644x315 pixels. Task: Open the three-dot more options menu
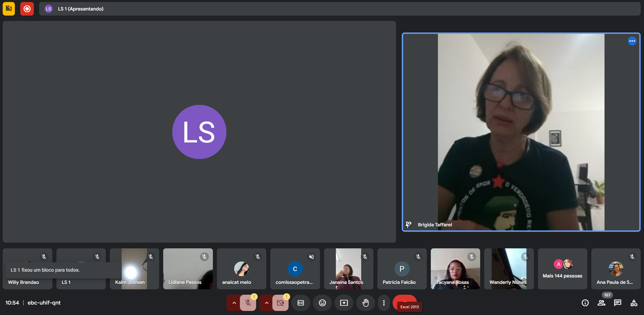tap(384, 303)
